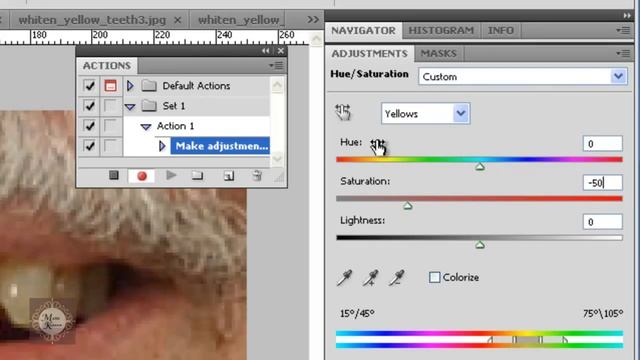The image size is (640, 360).
Task: Toggle dialog box for Set 1
Action: tap(110, 106)
